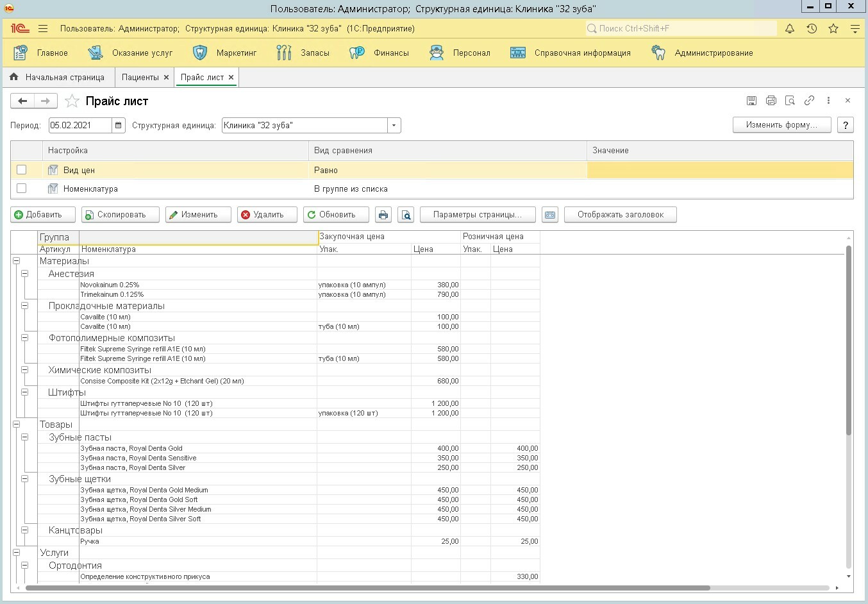The height and width of the screenshot is (604, 868).
Task: Click the save diskette icon
Action: pos(752,101)
